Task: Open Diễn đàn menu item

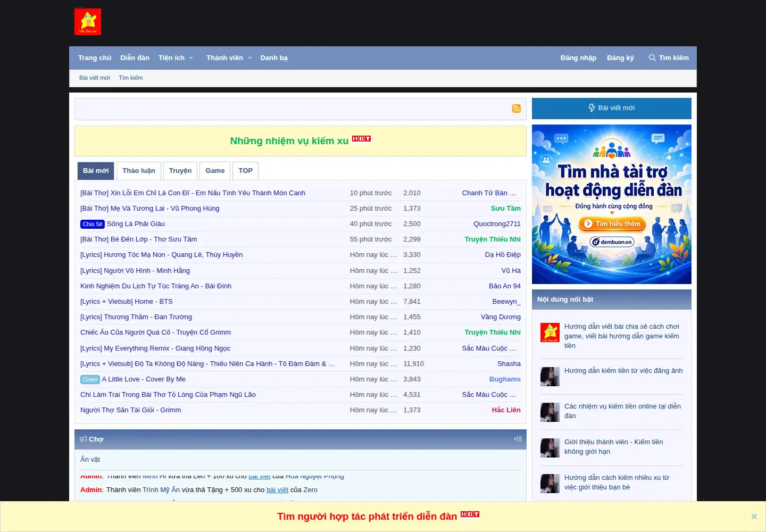Action: pyautogui.click(x=135, y=58)
